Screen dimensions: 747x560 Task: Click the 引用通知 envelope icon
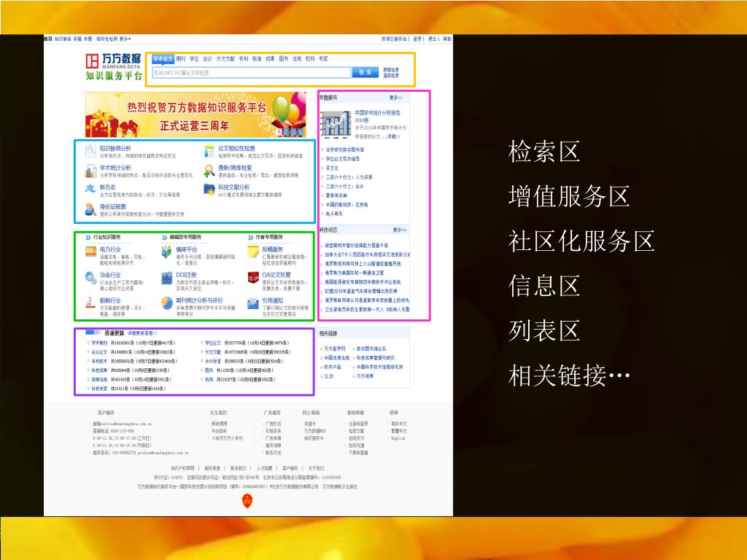coord(253,303)
